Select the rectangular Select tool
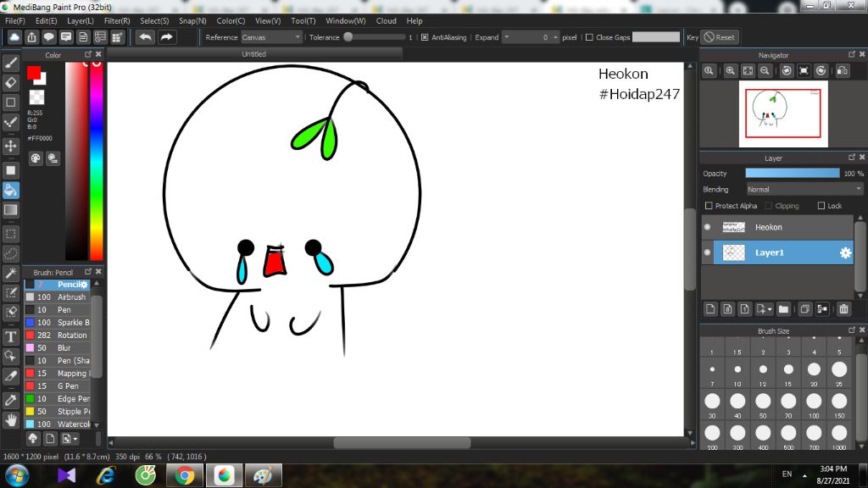 pyautogui.click(x=10, y=234)
